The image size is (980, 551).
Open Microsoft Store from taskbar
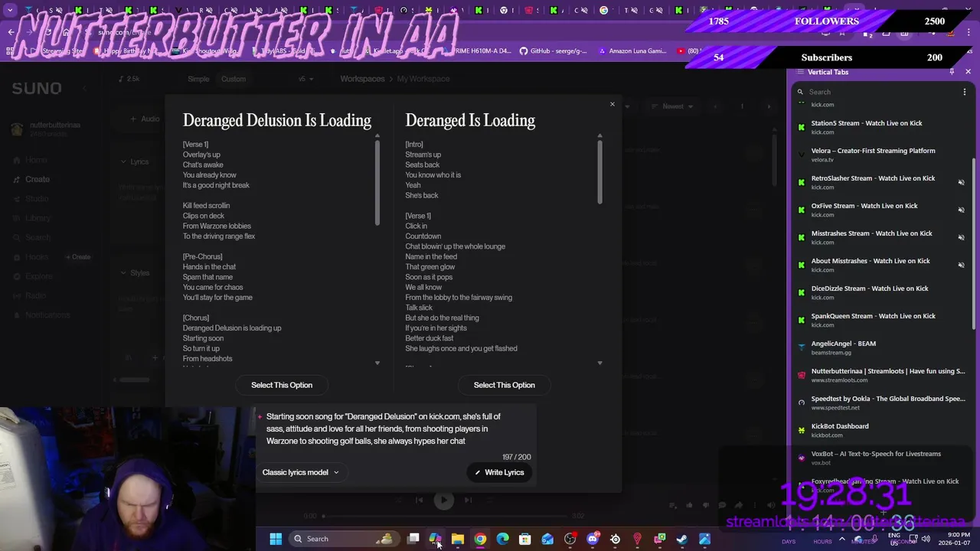pyautogui.click(x=525, y=539)
